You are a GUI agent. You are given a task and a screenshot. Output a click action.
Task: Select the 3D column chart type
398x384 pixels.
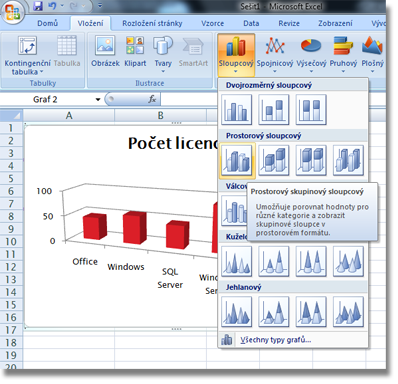pos(348,160)
